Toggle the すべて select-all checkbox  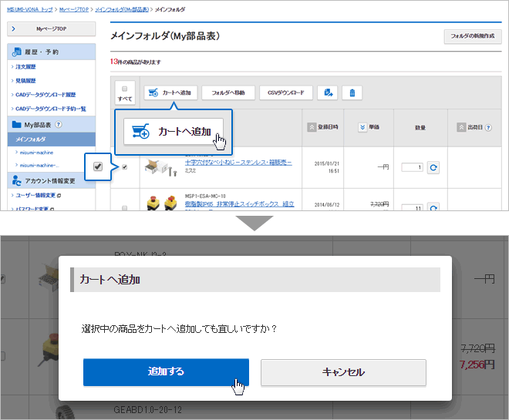[124, 89]
